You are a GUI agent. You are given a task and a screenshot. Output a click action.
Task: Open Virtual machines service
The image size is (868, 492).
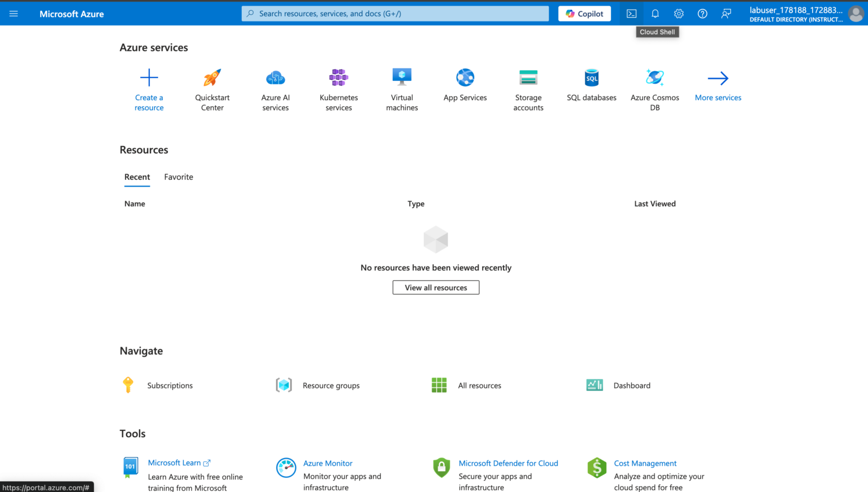pyautogui.click(x=402, y=88)
